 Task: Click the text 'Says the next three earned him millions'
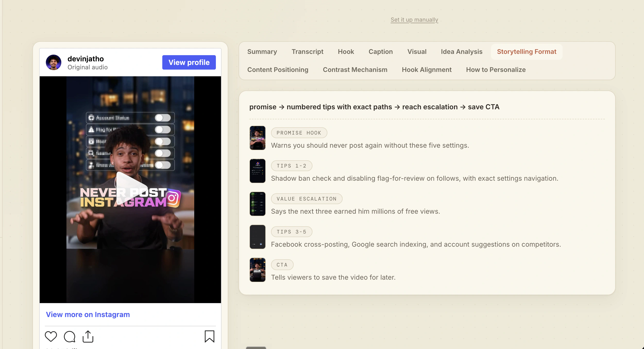pos(333,211)
